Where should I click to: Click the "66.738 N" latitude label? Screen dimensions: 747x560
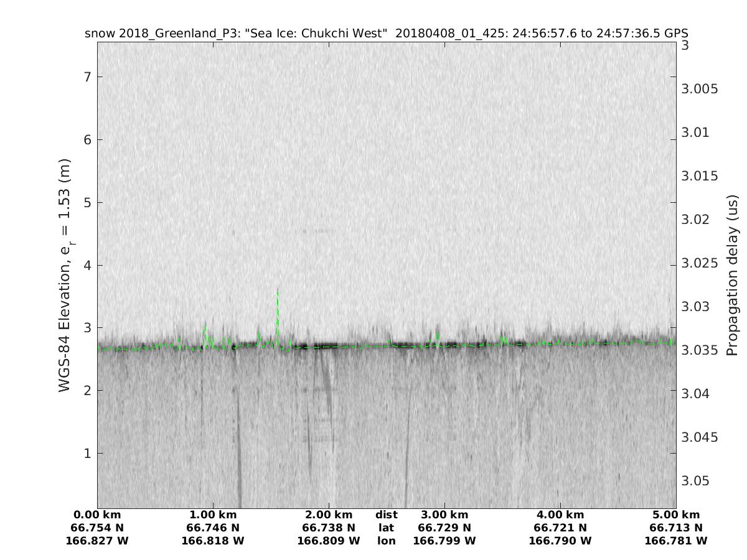pos(329,528)
